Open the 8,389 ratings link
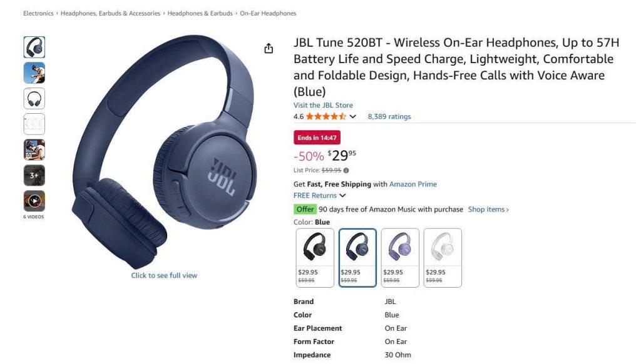Image resolution: width=641 pixels, height=364 pixels. point(389,116)
